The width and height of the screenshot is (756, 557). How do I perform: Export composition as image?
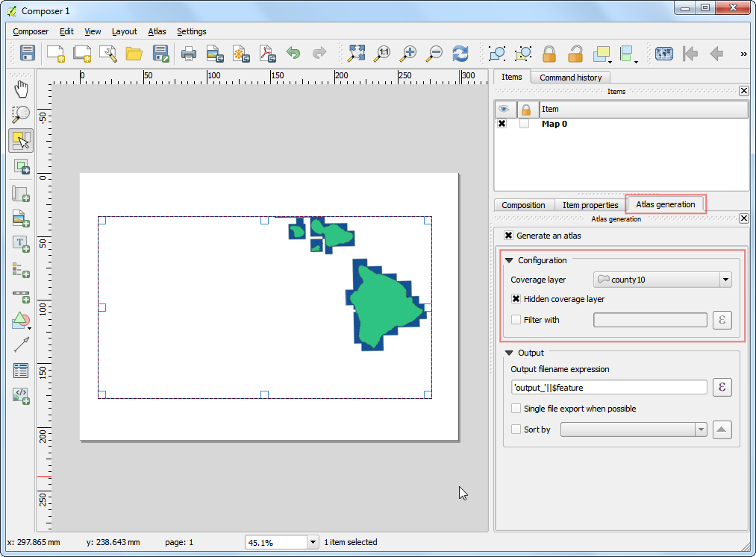(x=215, y=53)
